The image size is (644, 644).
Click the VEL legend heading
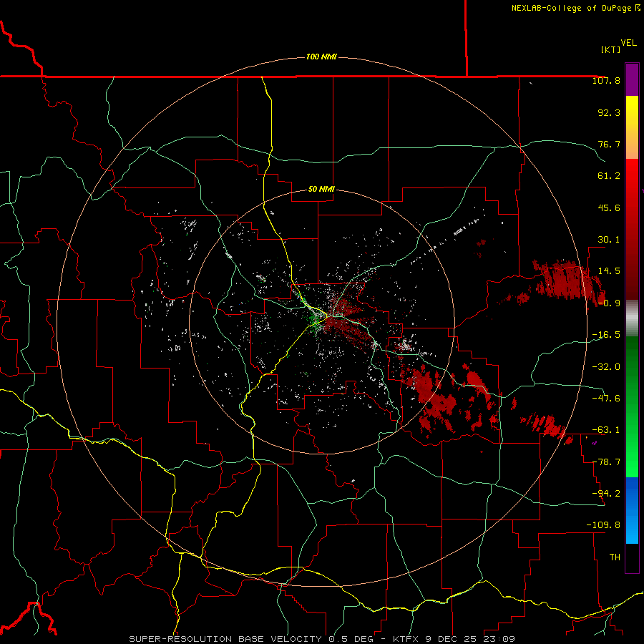(x=628, y=43)
